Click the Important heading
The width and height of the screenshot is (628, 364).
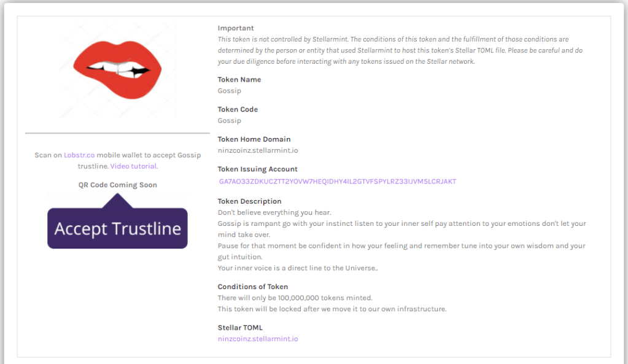[236, 28]
